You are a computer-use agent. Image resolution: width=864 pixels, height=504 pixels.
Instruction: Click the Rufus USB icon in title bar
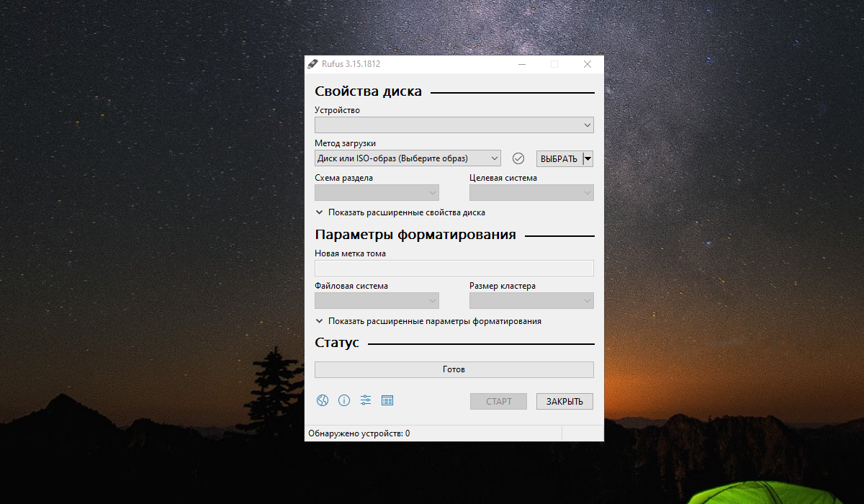[312, 64]
